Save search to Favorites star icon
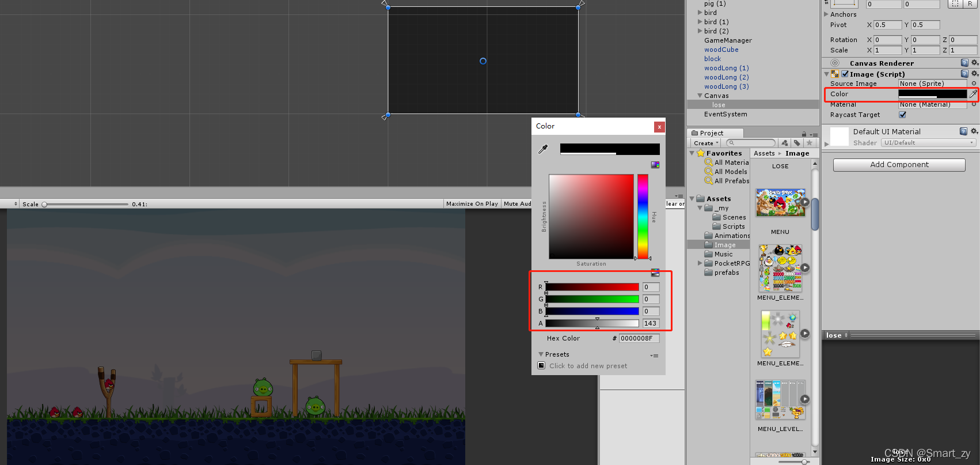 pos(810,143)
